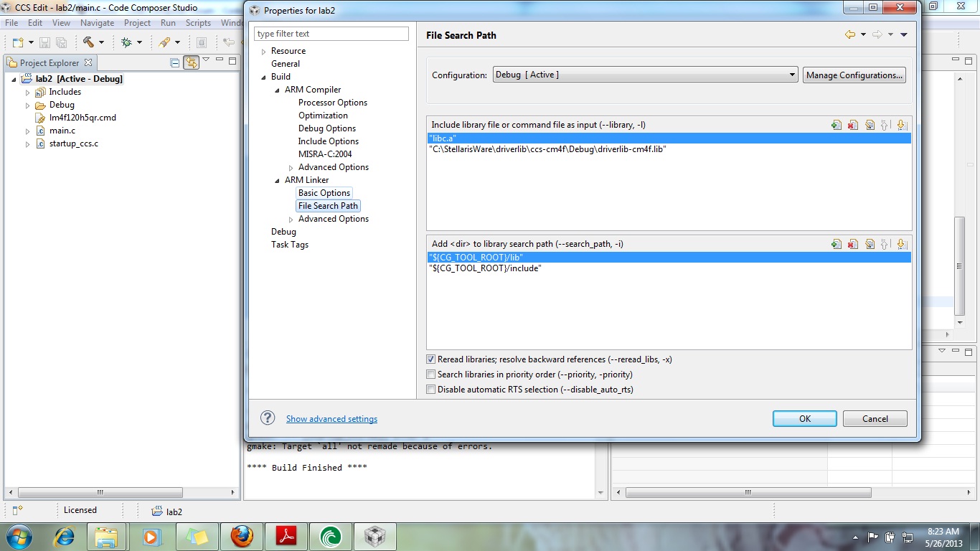Image resolution: width=980 pixels, height=551 pixels.
Task: Click the type filter text field
Action: 331,34
